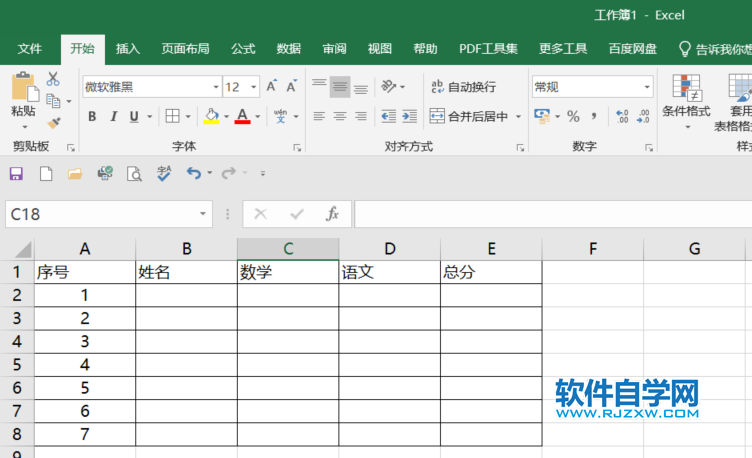Enable 自动换行 wrap text
This screenshot has width=752, height=458.
(463, 87)
